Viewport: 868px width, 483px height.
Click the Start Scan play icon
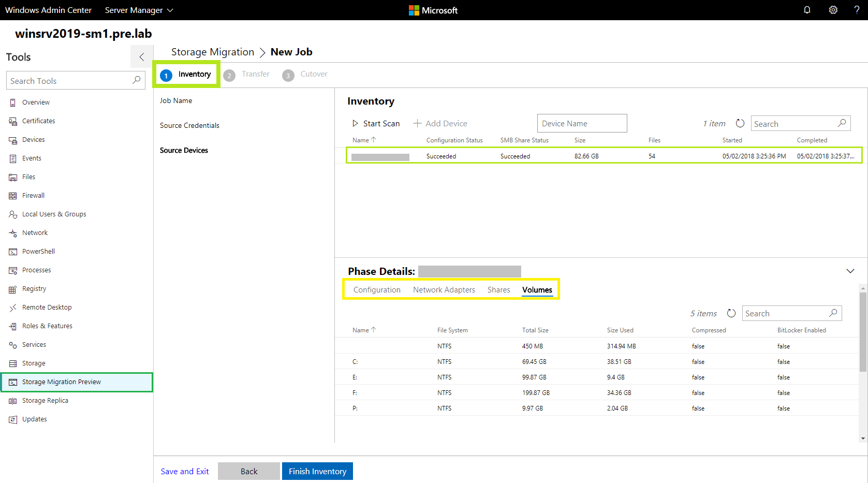click(355, 123)
